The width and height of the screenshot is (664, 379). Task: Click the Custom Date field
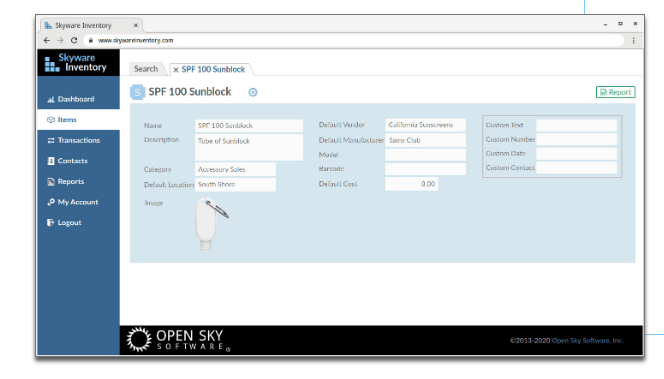576,154
